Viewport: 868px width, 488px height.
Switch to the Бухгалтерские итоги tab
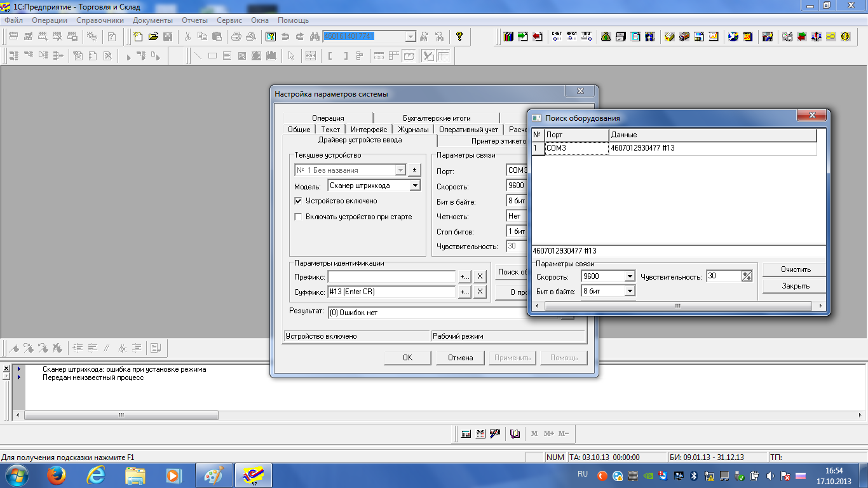437,118
